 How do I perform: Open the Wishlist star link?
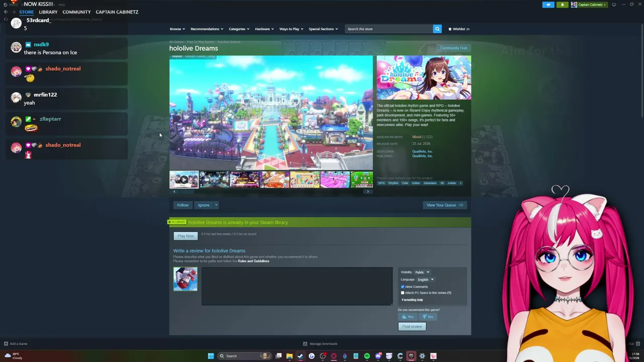pos(459,29)
